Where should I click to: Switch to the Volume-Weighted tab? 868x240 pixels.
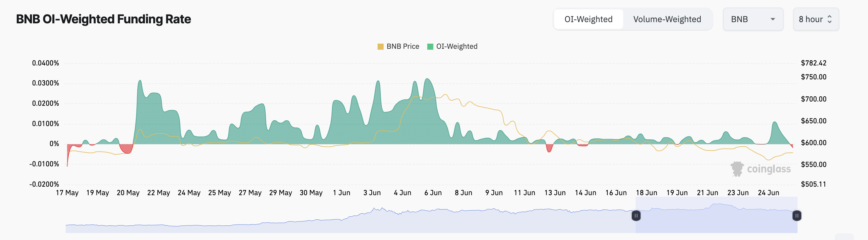pos(667,19)
